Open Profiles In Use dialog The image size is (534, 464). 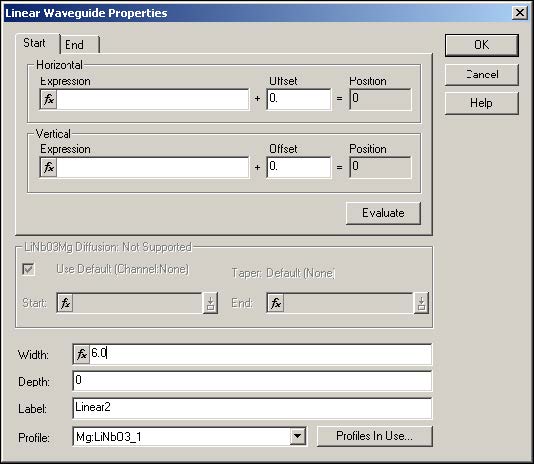[x=375, y=436]
